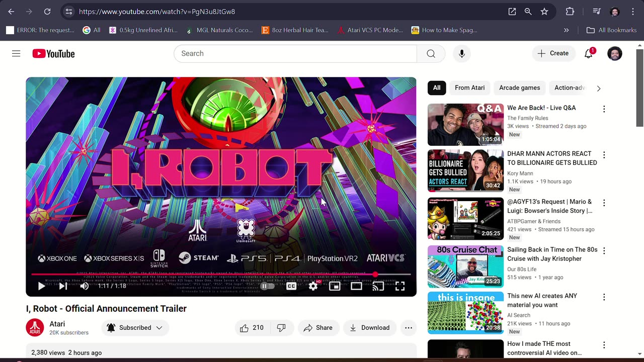Skip to next video
Image resolution: width=644 pixels, height=362 pixels.
point(63,286)
